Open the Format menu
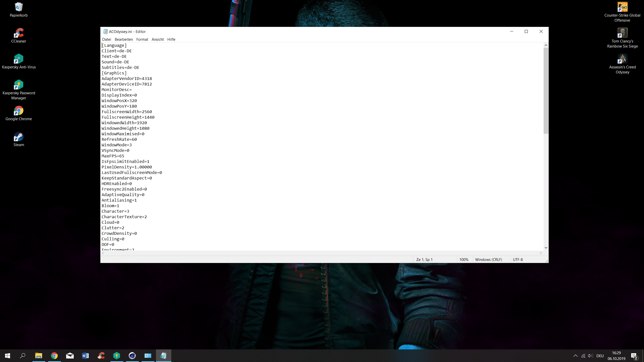This screenshot has width=644, height=362. (x=142, y=39)
